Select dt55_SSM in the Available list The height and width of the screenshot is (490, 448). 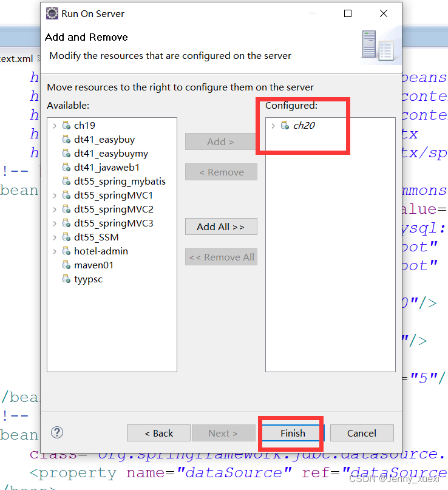97,237
